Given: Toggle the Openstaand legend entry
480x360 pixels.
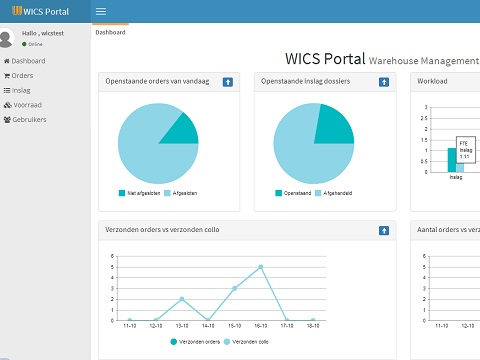Looking at the screenshot, I should (x=293, y=193).
